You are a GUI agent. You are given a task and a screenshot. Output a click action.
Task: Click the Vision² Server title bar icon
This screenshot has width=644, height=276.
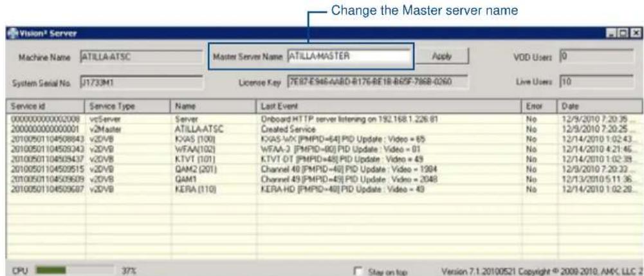pos(12,33)
